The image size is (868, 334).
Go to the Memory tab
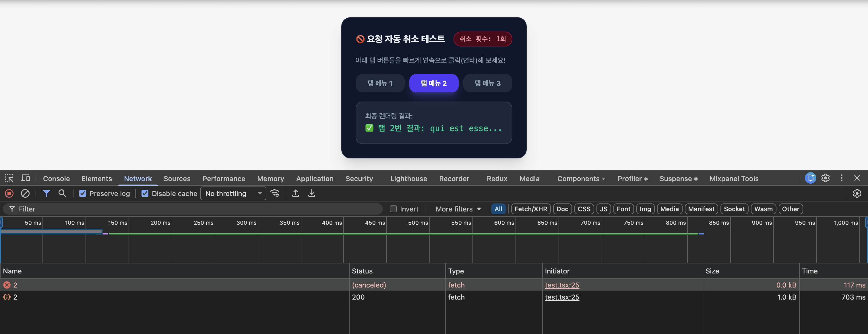pos(271,178)
